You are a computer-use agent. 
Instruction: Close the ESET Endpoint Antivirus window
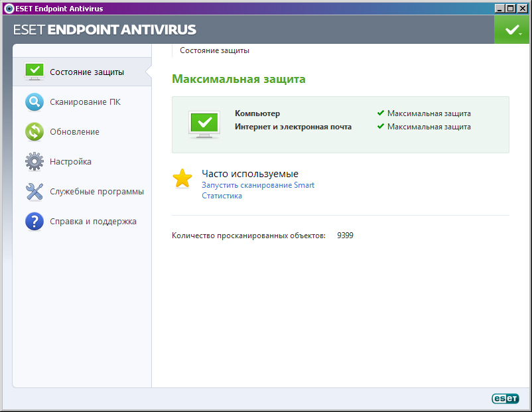pos(523,9)
